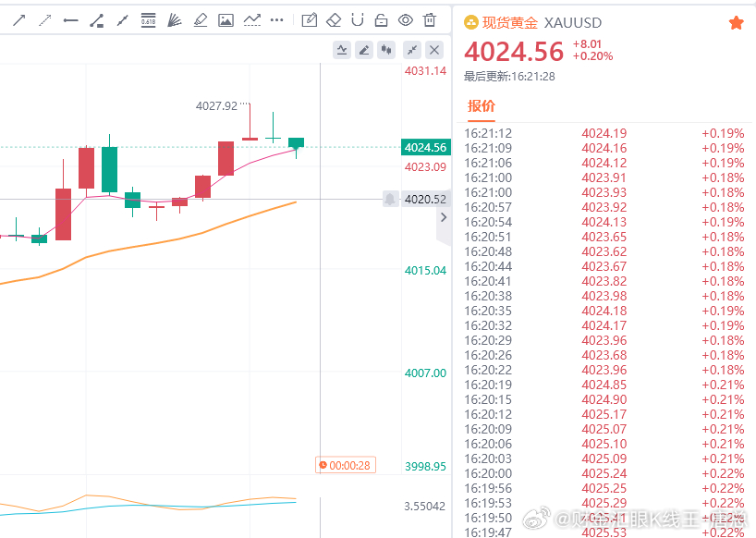Click price 4023.82 at 16:20:41
The width and height of the screenshot is (756, 538).
click(604, 281)
